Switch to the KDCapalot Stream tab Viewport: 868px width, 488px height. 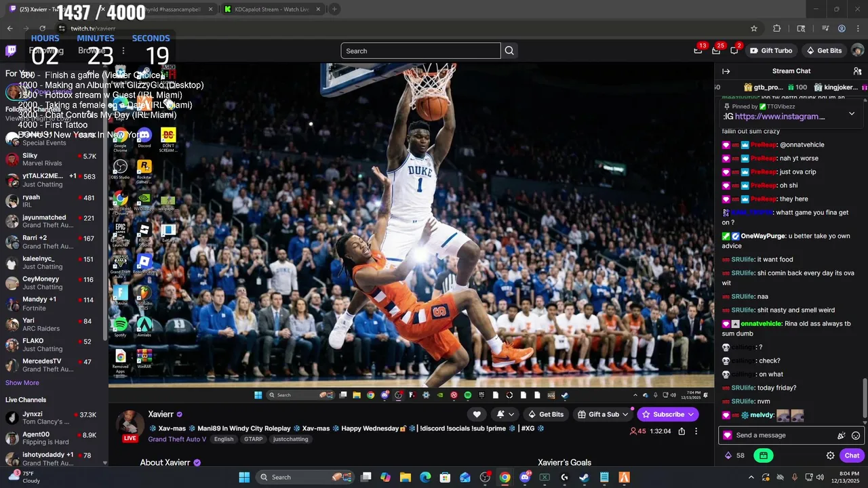(271, 9)
